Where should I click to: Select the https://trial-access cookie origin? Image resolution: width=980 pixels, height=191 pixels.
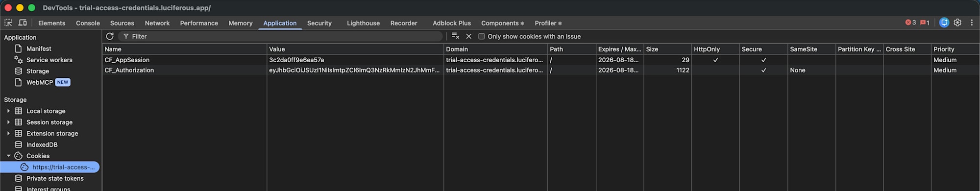click(x=50, y=167)
